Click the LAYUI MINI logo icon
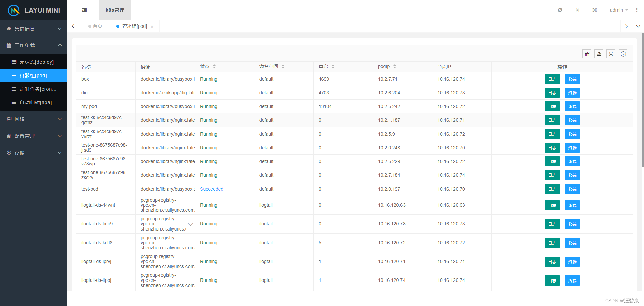Image resolution: width=644 pixels, height=306 pixels. pyautogui.click(x=14, y=10)
